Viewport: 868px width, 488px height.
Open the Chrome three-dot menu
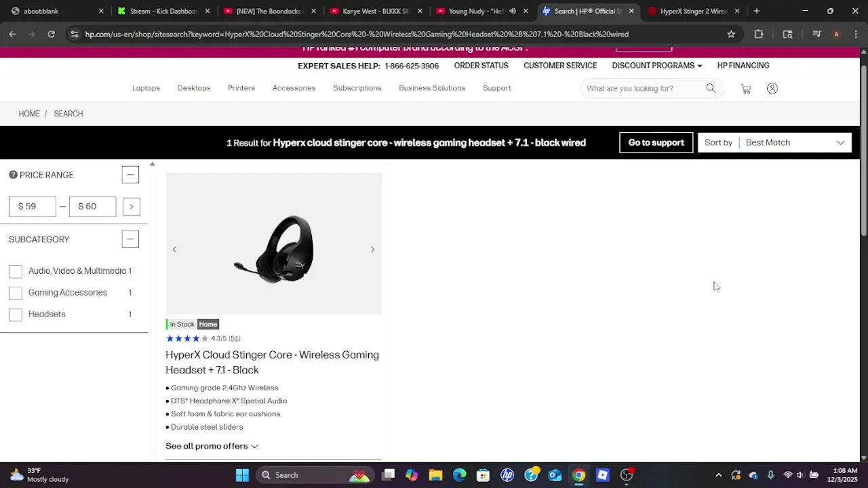(855, 34)
